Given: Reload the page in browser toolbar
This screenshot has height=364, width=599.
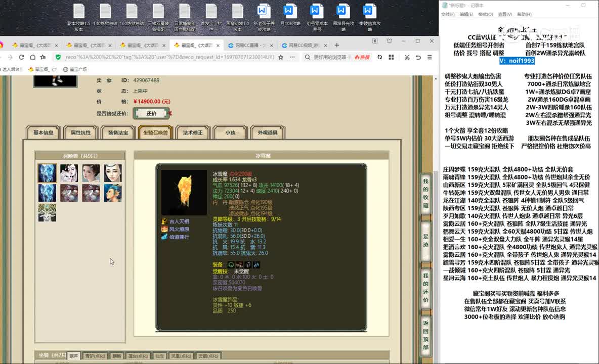Looking at the screenshot, I should 21,57.
